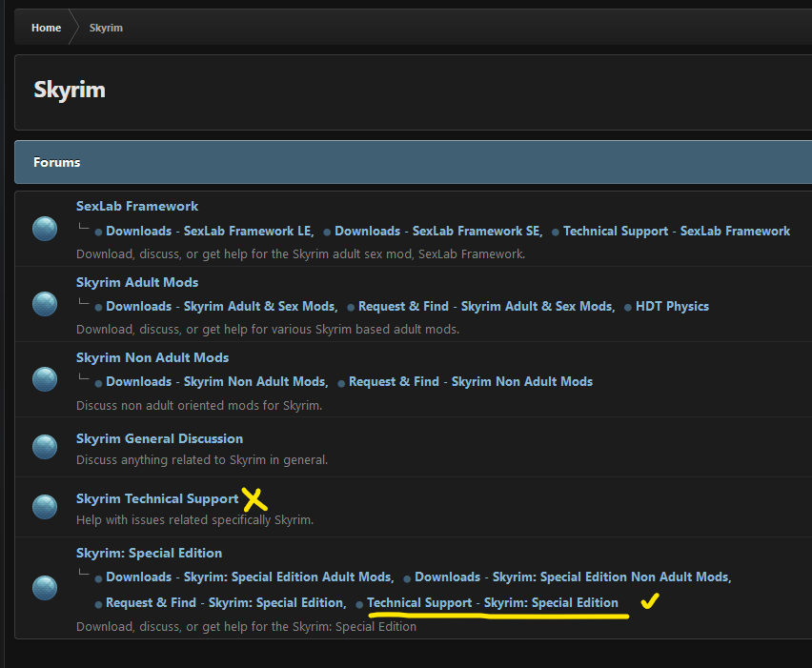Open the SexLab Framework forum

pos(137,206)
